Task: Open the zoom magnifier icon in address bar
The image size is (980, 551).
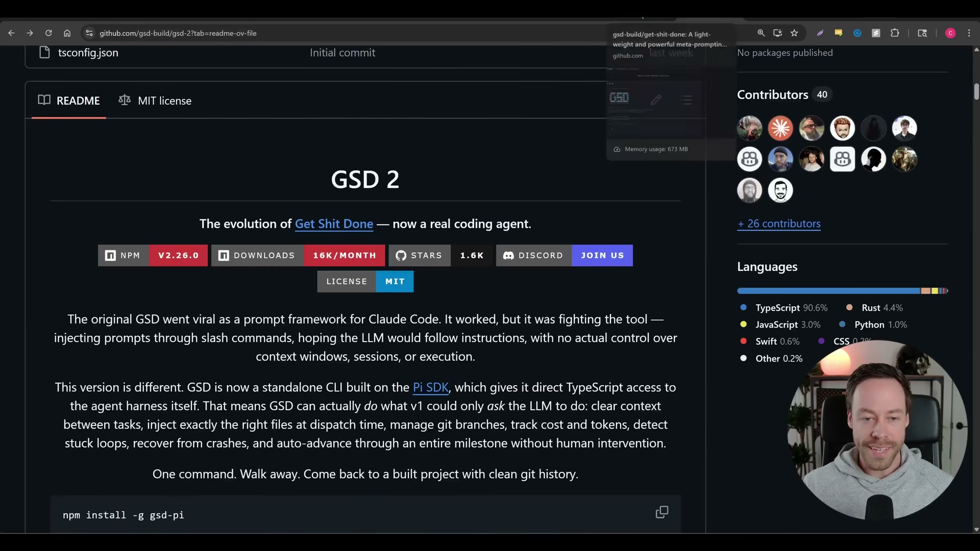Action: 761,33
